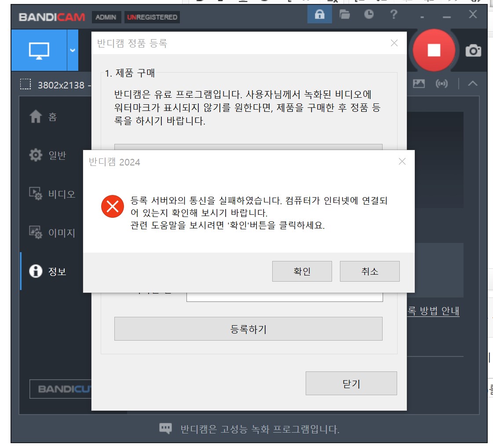The width and height of the screenshot is (493, 448).
Task: Click the 취소 button in error dialog
Action: 370,271
